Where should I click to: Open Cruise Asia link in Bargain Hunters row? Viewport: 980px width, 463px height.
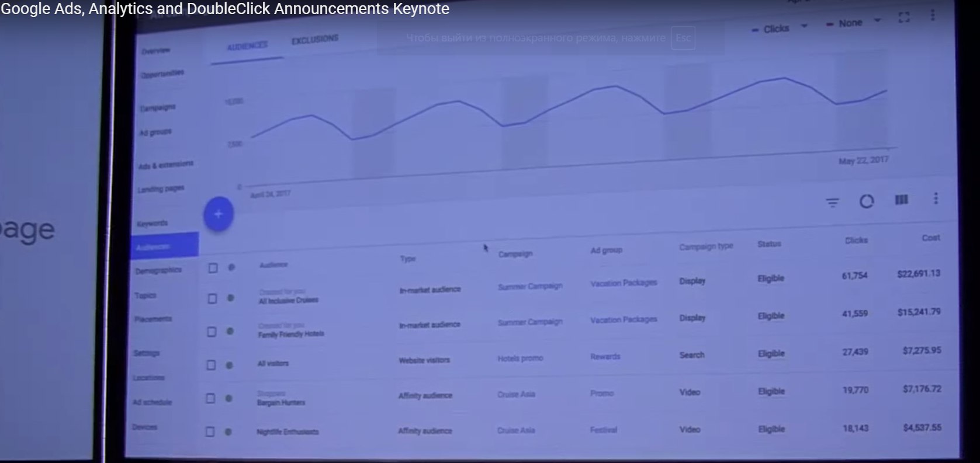(516, 394)
